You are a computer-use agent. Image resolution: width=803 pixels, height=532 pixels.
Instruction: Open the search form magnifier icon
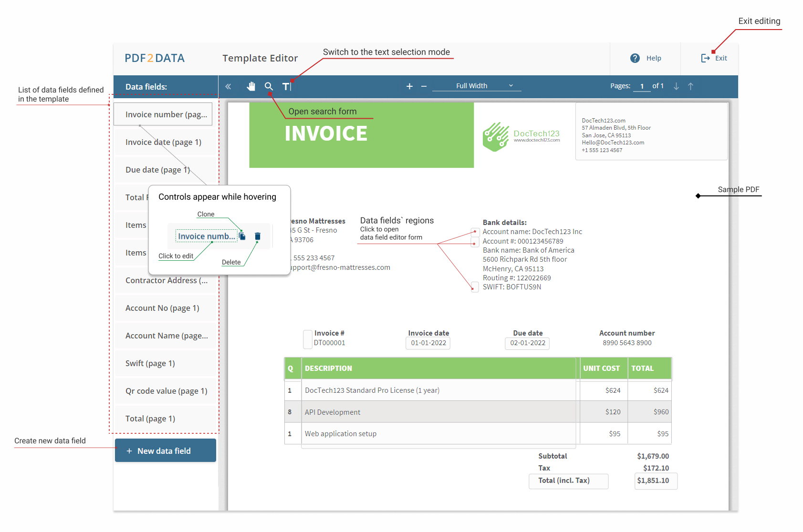tap(269, 86)
